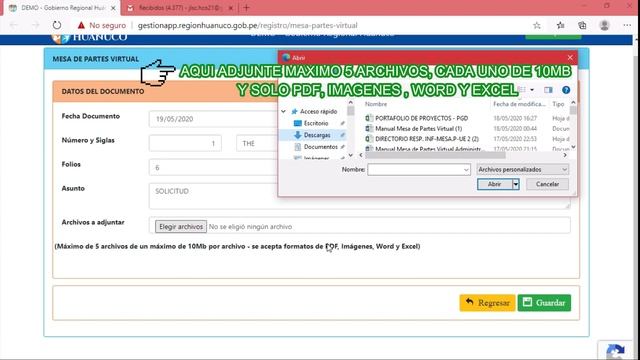Click the Número field showing 1
The height and width of the screenshot is (360, 640).
click(x=185, y=143)
